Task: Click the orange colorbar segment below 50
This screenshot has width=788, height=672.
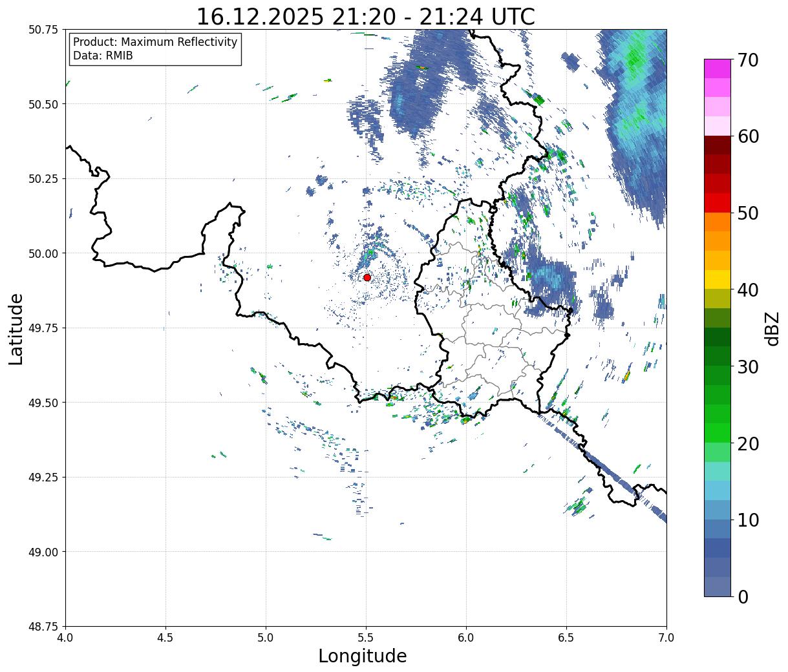Action: tap(717, 222)
